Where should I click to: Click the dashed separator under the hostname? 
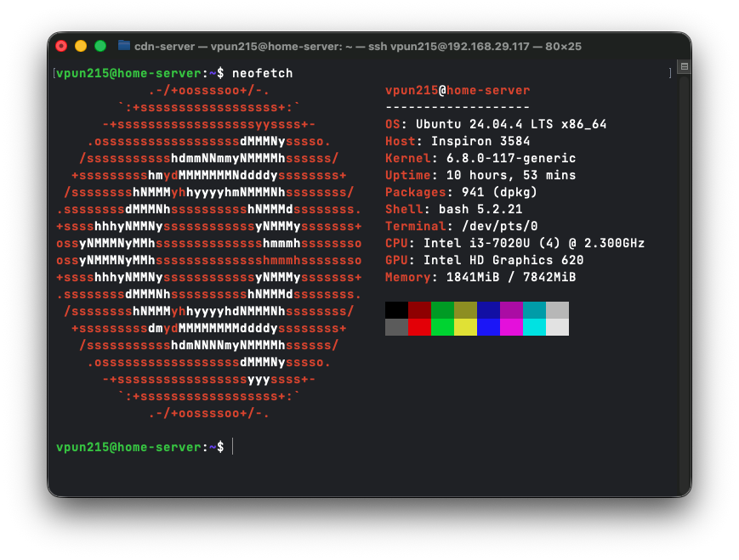coord(458,107)
